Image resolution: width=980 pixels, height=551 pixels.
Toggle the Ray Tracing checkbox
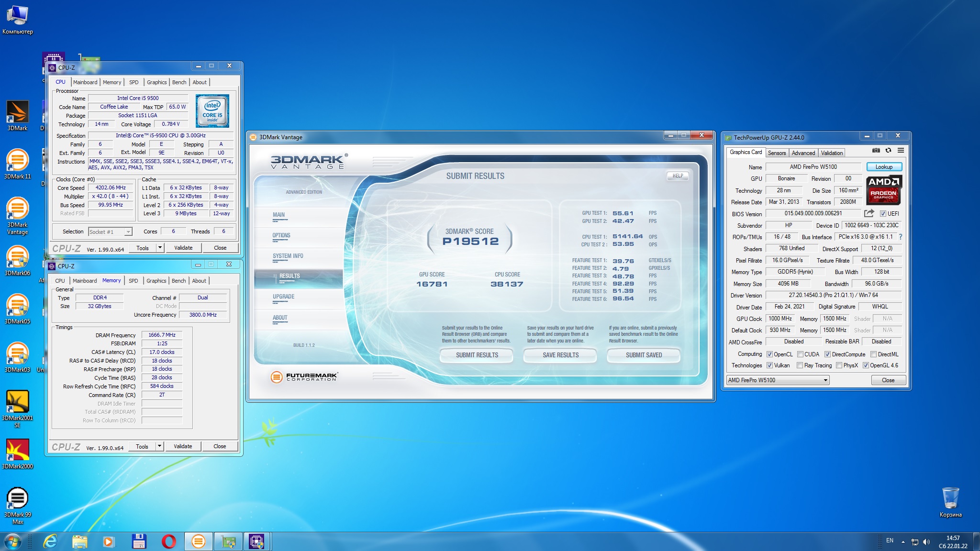click(x=800, y=365)
